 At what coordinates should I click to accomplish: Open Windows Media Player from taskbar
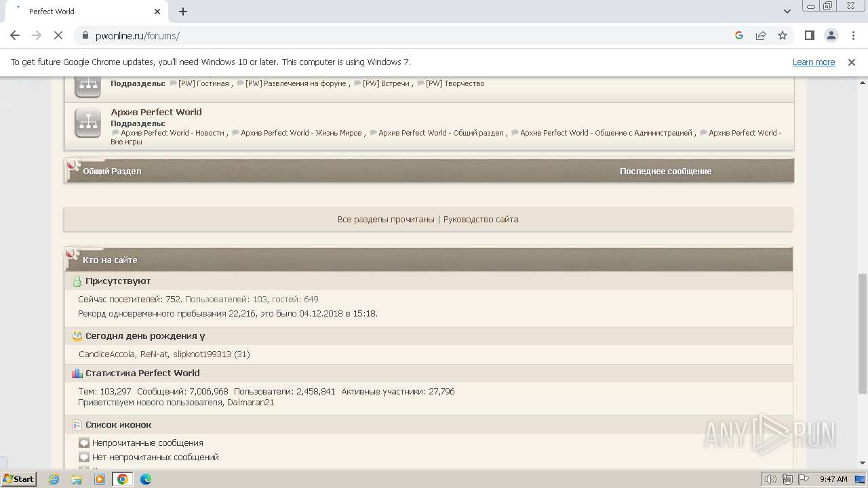coord(100,479)
